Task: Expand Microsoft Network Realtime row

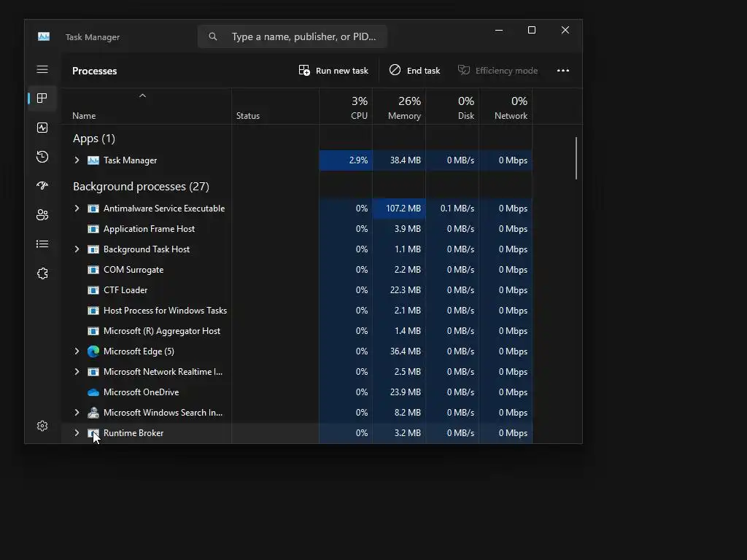Action: [x=77, y=371]
